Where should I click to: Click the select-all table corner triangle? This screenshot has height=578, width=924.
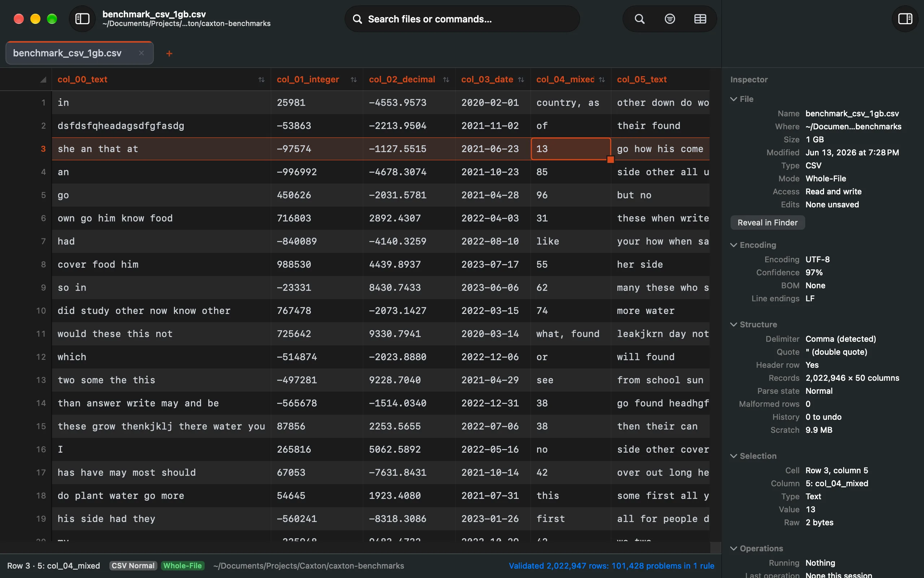[43, 79]
